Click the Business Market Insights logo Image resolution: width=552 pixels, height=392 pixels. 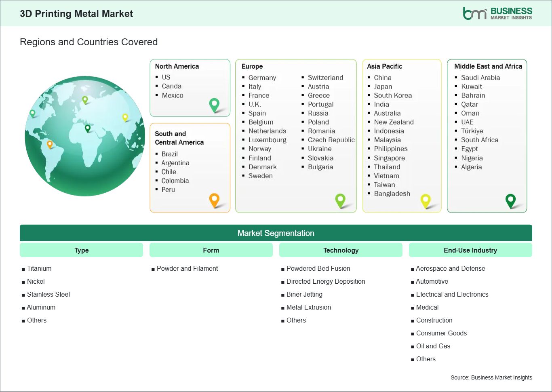(x=497, y=13)
